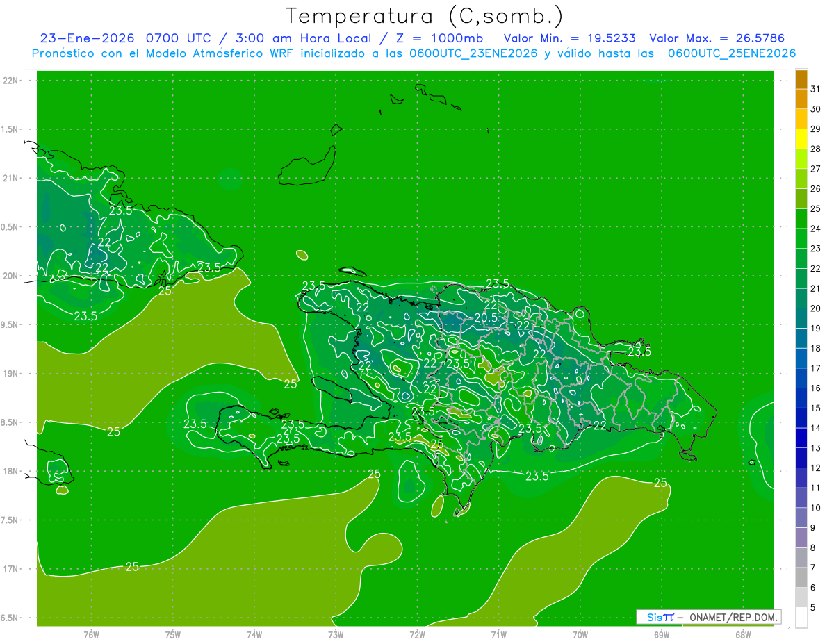Click the white swatch below 5 in legend

click(x=802, y=618)
